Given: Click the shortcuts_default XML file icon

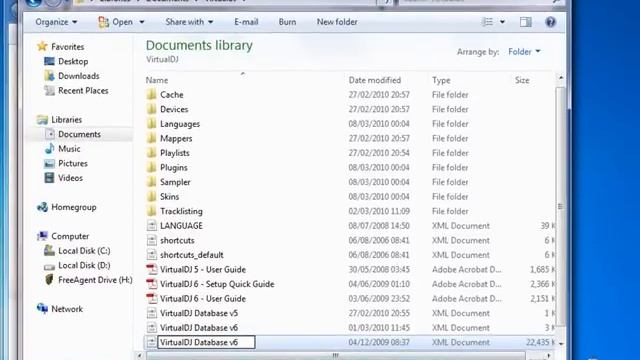Looking at the screenshot, I should point(151,255).
